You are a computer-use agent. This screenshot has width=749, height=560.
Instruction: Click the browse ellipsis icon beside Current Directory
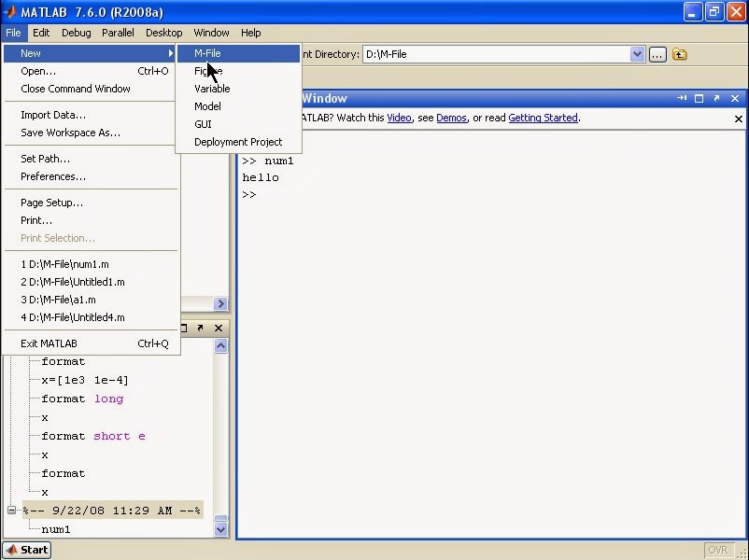tap(657, 55)
